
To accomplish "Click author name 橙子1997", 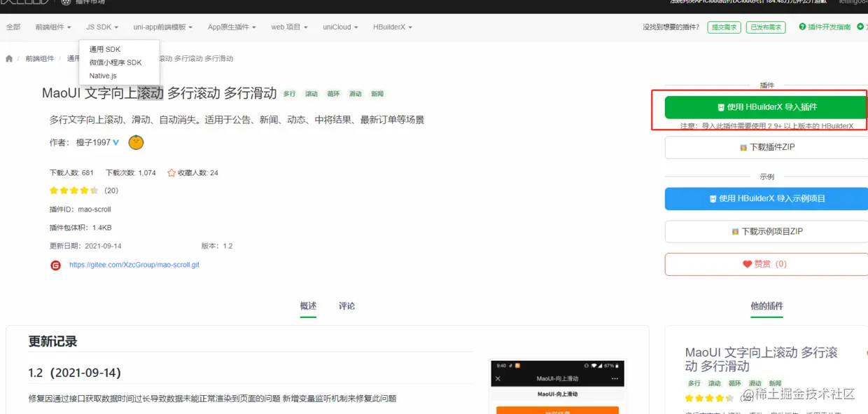I will [x=93, y=142].
